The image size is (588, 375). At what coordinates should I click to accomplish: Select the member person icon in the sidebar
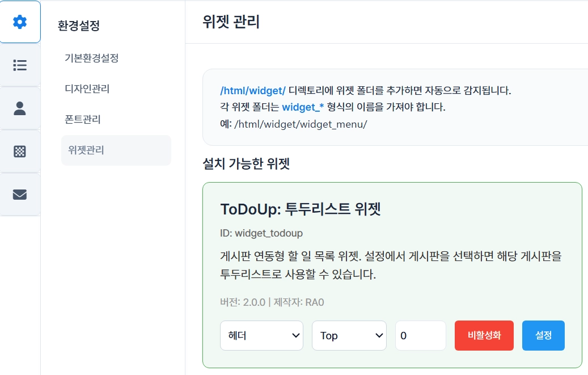coord(20,108)
